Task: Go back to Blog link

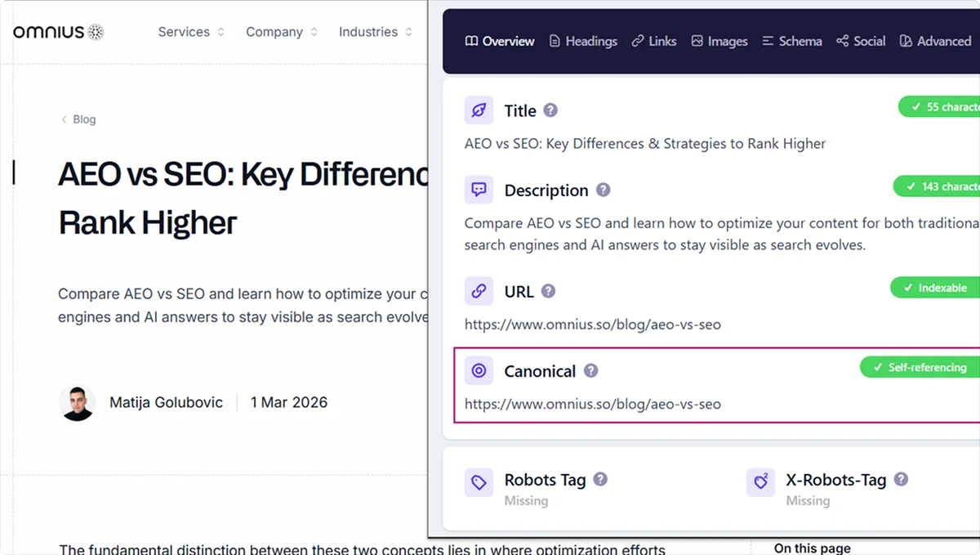Action: point(79,119)
